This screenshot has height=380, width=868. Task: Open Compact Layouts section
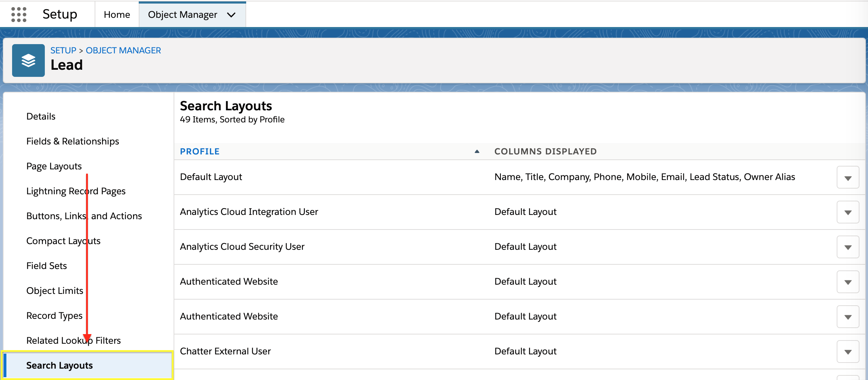tap(63, 241)
